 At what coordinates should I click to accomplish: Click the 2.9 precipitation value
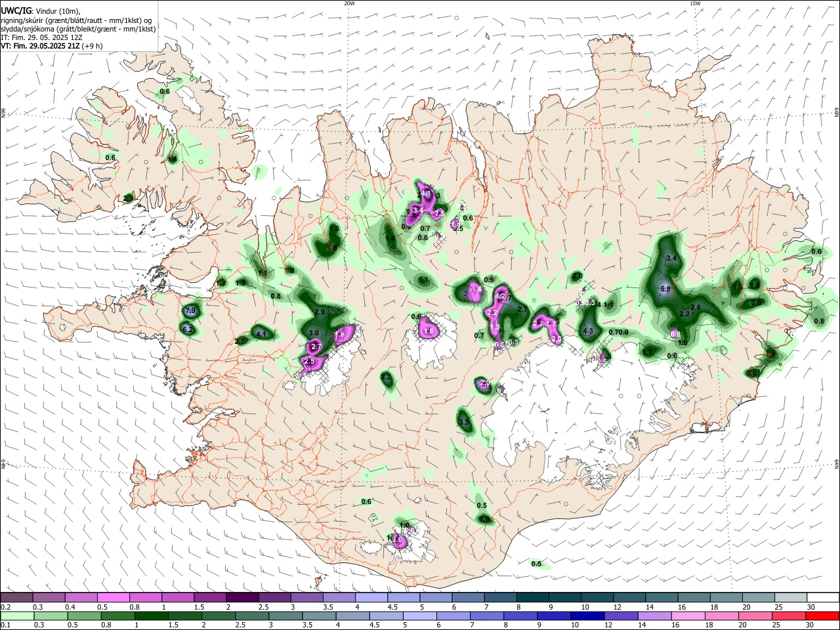(x=320, y=312)
